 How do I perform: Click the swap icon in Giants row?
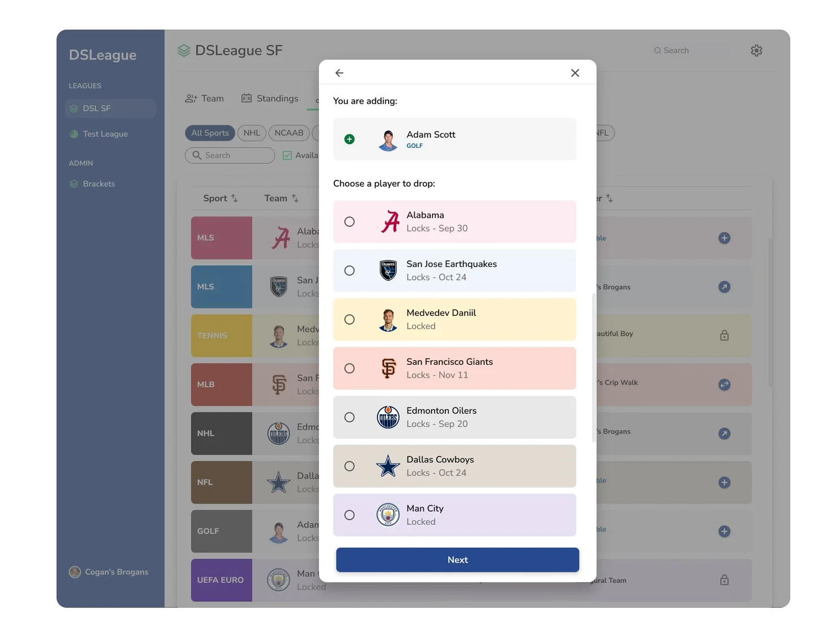click(x=724, y=385)
